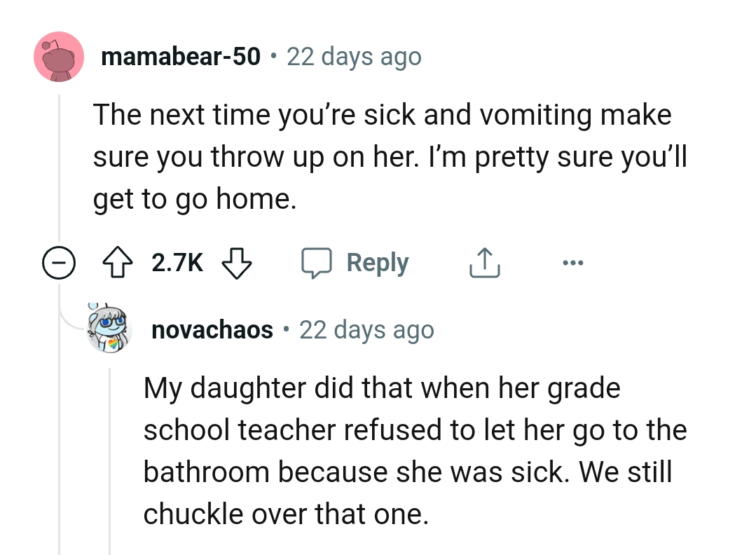Visit the mamabear-50 username profile
This screenshot has height=555, width=756.
pyautogui.click(x=181, y=57)
